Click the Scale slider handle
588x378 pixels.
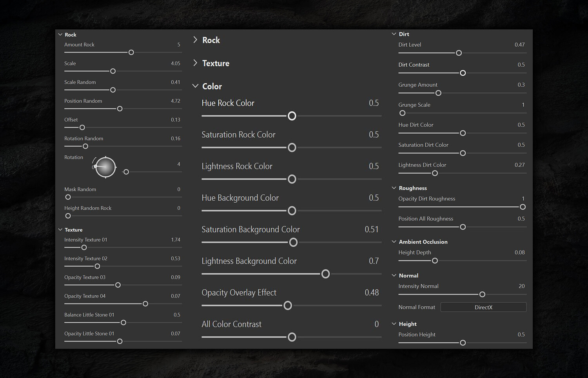click(113, 71)
